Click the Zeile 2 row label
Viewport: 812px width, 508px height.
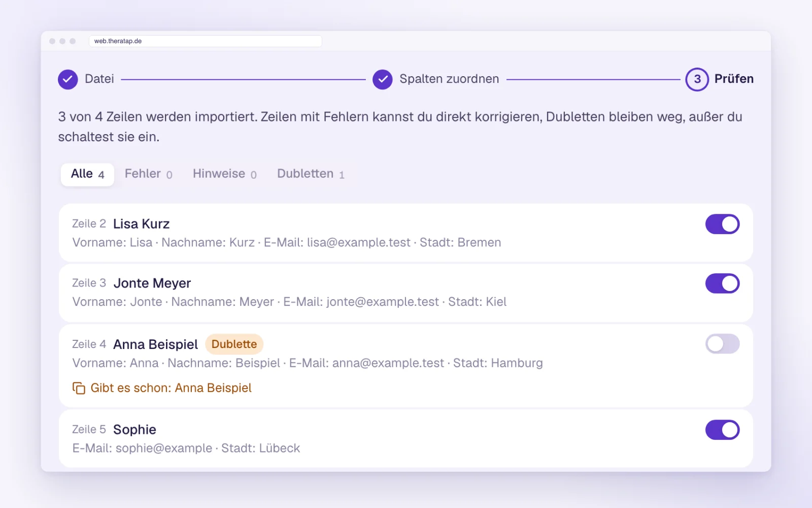click(x=89, y=224)
